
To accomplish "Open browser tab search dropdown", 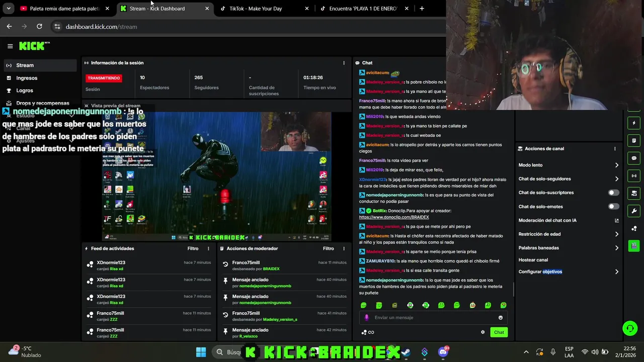I will [9, 9].
